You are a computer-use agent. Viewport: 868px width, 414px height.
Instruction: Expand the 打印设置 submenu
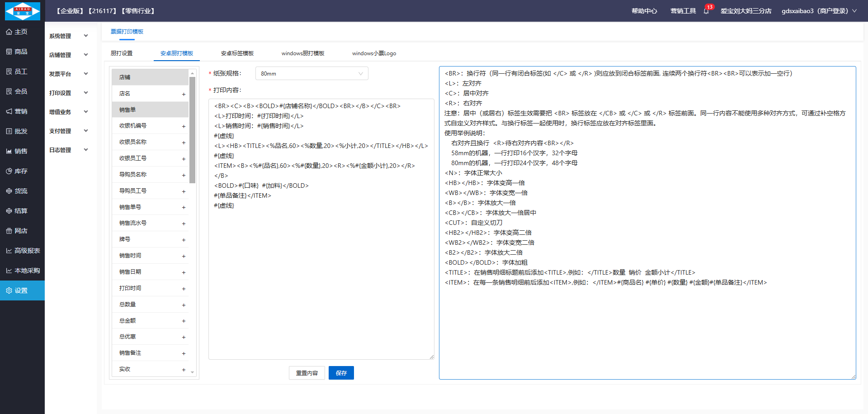coord(68,93)
